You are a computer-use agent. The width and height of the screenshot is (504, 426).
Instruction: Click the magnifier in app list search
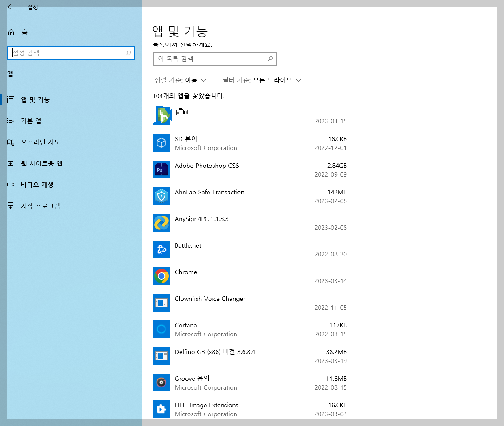click(x=270, y=59)
